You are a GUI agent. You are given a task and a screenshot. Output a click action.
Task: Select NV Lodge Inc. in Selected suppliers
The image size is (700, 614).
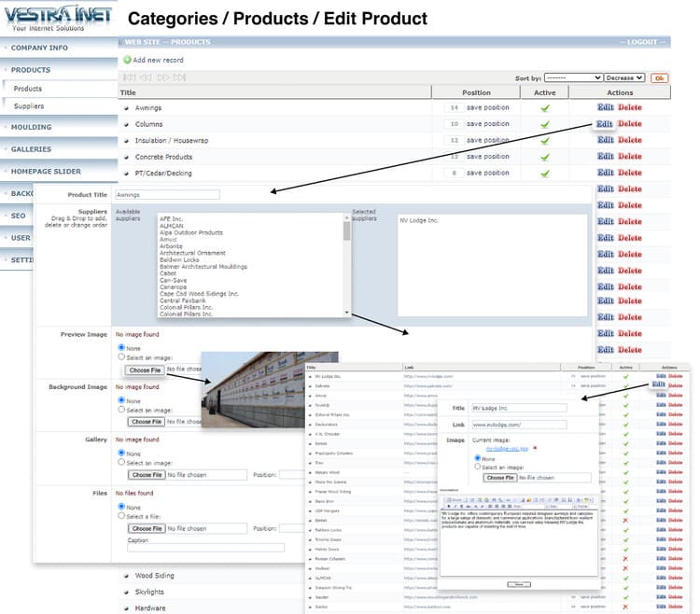click(419, 221)
